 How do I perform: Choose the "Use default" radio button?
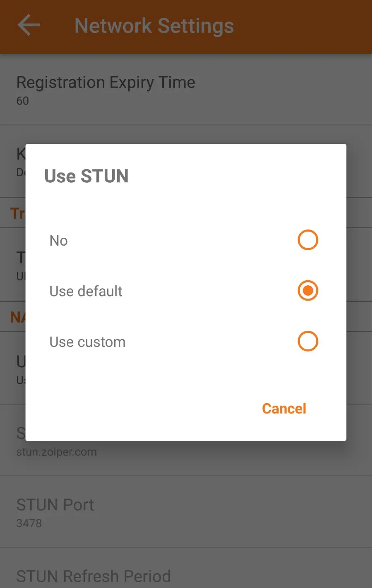308,291
